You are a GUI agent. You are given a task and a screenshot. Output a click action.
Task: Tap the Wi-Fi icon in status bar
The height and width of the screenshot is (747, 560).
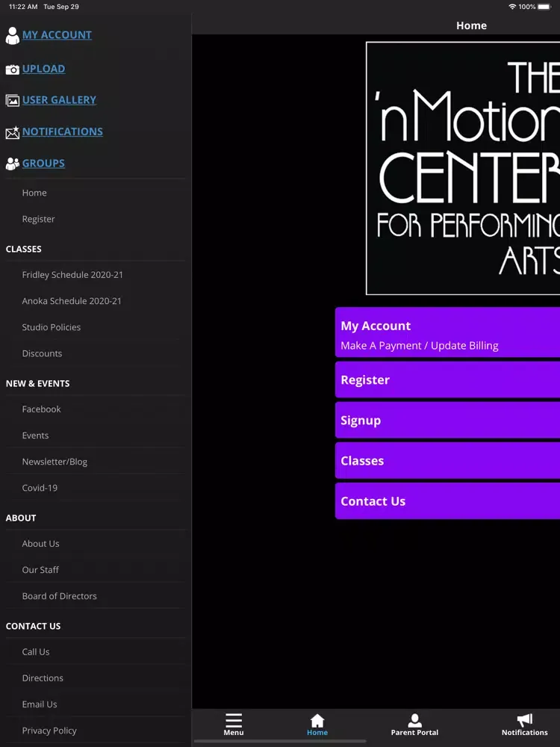click(512, 7)
